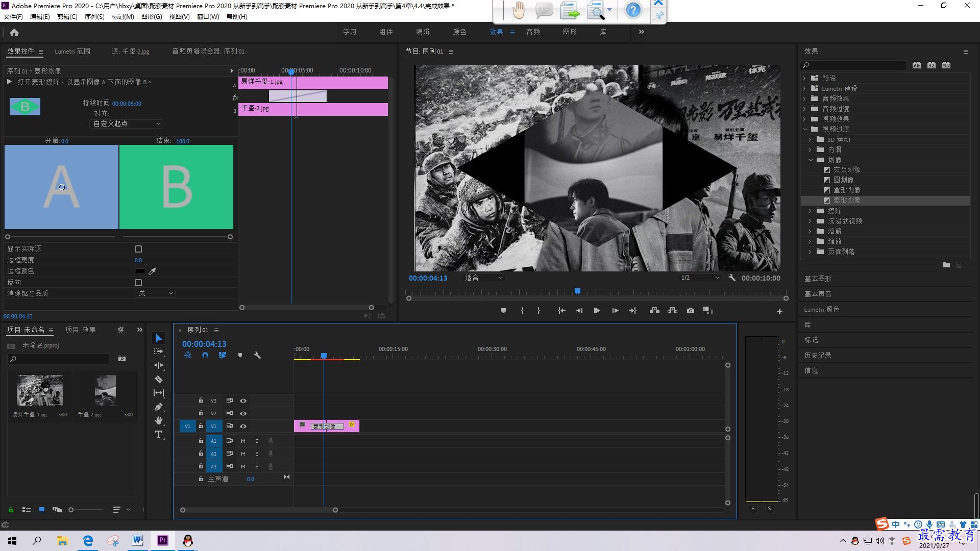
Task: Open the zoom level dropdown 适合
Action: (x=482, y=278)
